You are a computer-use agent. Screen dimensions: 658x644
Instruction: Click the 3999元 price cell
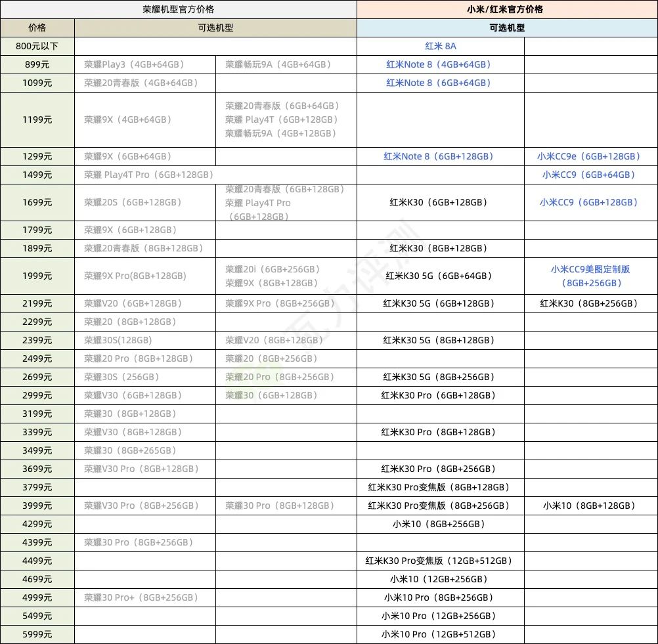(x=37, y=505)
